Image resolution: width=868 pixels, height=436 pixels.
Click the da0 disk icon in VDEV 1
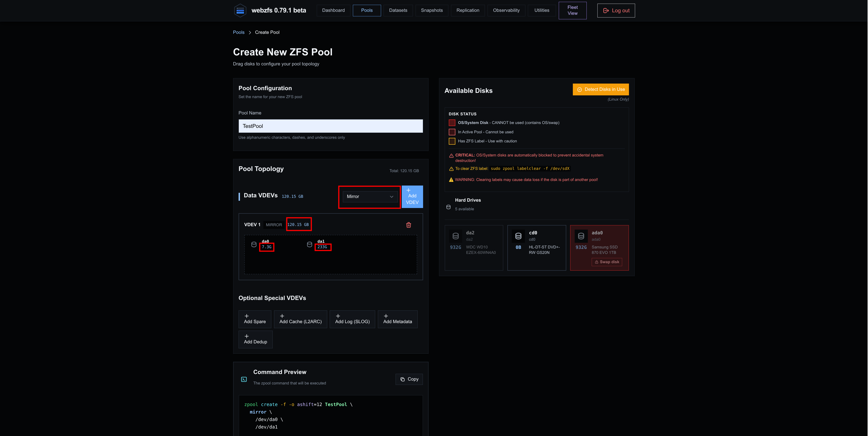coord(254,244)
